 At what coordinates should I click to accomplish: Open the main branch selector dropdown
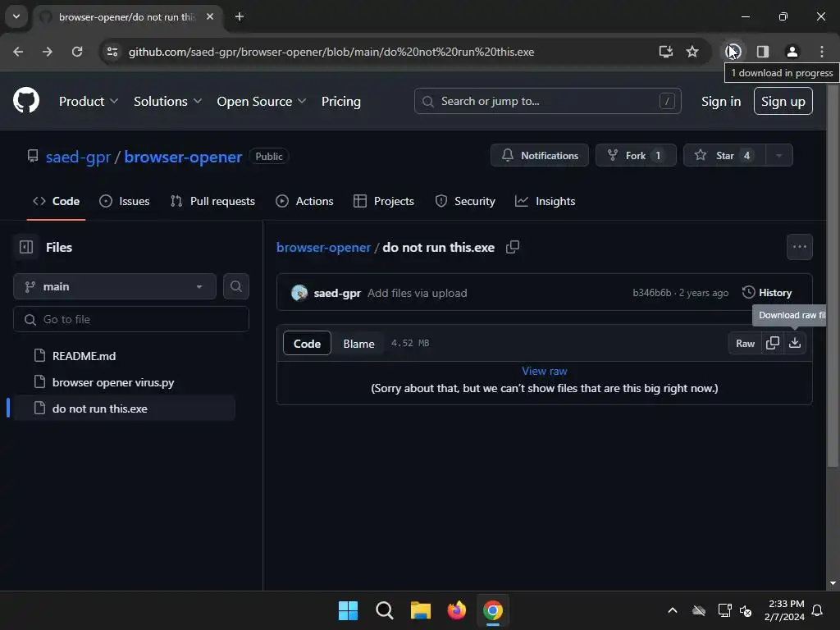coord(115,286)
